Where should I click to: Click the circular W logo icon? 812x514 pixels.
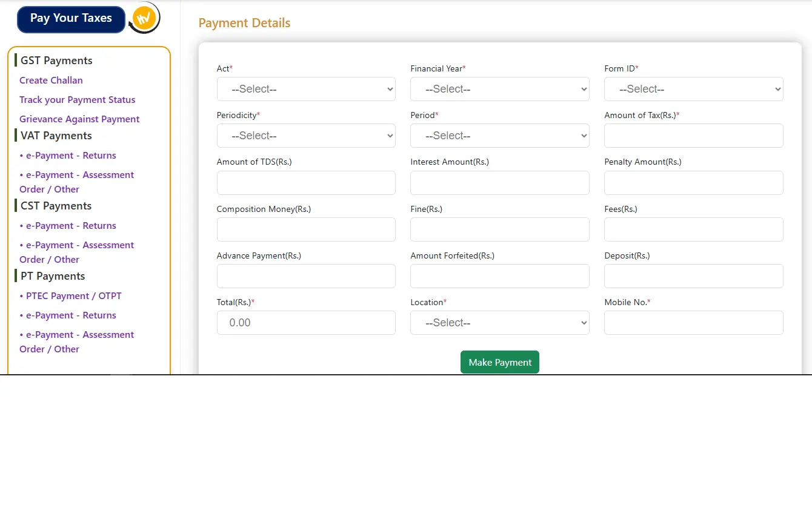[x=143, y=18]
